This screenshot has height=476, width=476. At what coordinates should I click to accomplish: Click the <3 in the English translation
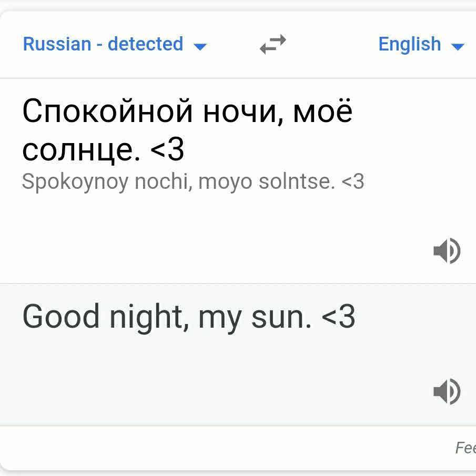coord(338,317)
